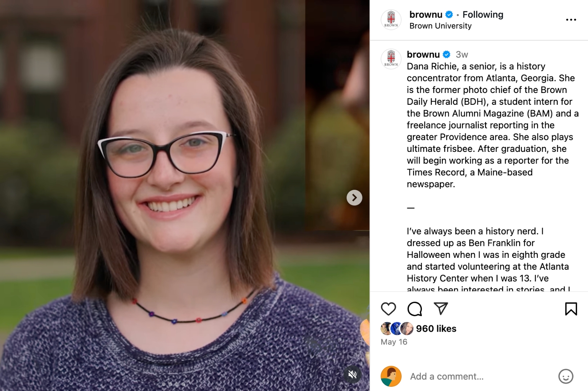Click the brownu username in the caption
The image size is (588, 391).
click(x=423, y=54)
